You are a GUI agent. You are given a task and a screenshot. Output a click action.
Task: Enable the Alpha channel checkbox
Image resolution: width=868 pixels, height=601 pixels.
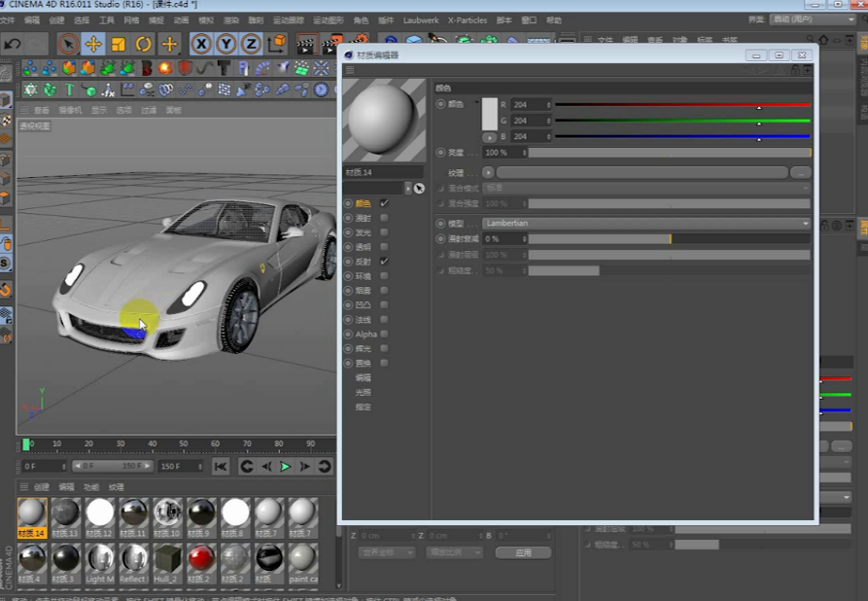point(384,334)
